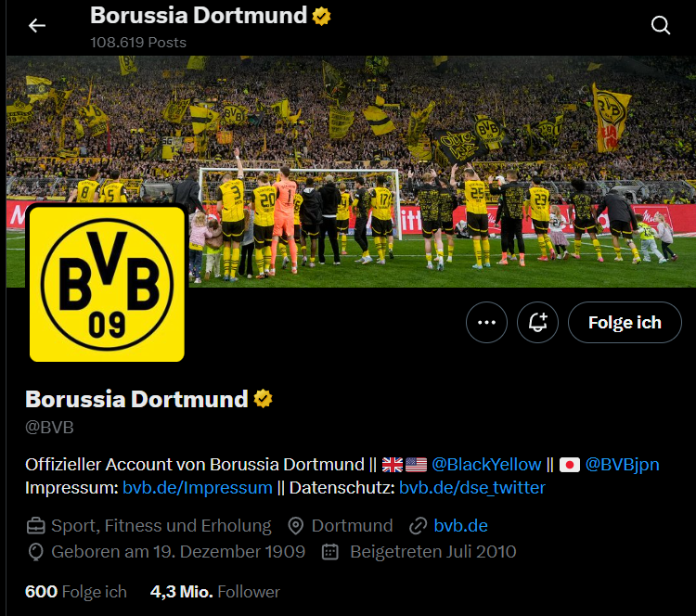Visit the bvb.de website link

pyautogui.click(x=460, y=525)
